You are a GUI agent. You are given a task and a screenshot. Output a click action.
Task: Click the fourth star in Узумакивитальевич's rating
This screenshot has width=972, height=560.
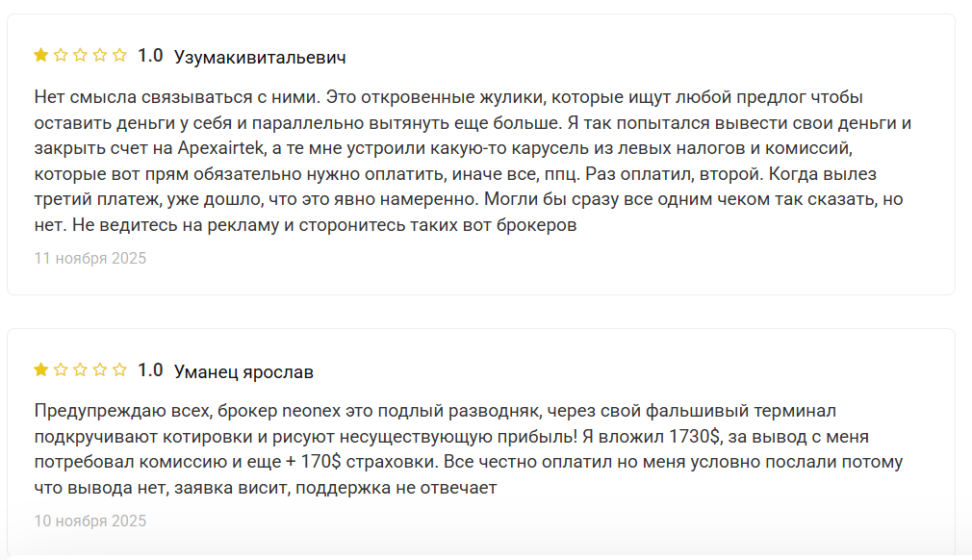pyautogui.click(x=99, y=56)
